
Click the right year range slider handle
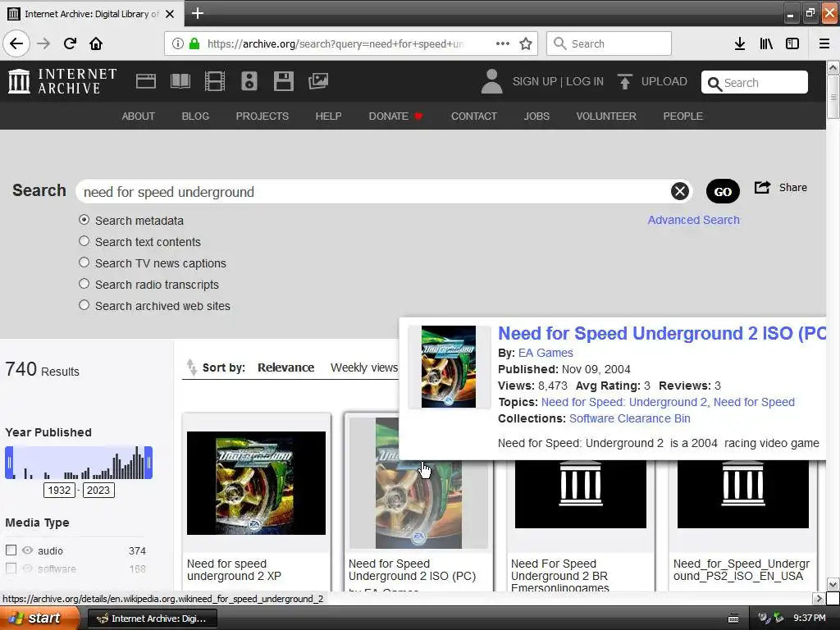[x=149, y=463]
